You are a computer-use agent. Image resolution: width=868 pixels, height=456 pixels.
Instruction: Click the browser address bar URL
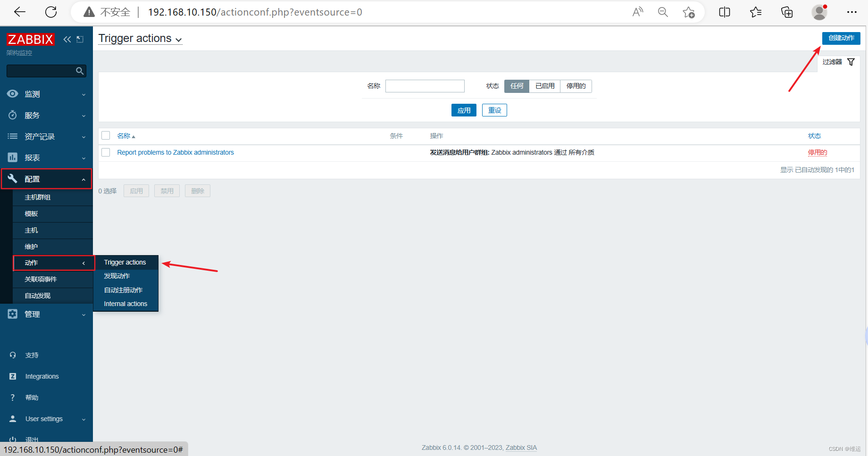tap(255, 12)
